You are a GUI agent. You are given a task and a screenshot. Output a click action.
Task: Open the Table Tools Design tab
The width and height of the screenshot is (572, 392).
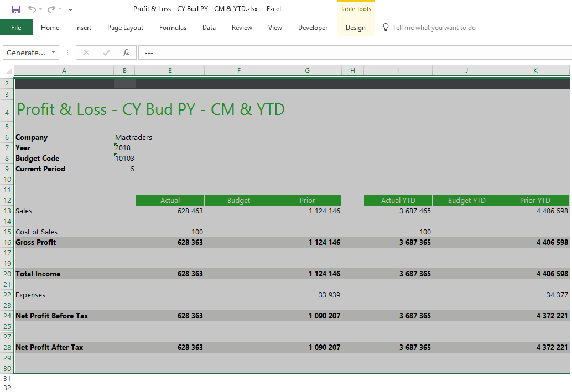[x=355, y=28]
